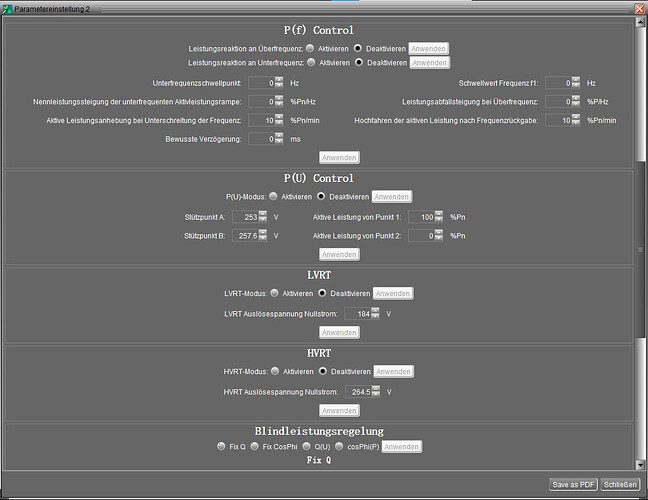
Task: Apply P(U)-Modus selection with Anwenden
Action: 392,197
